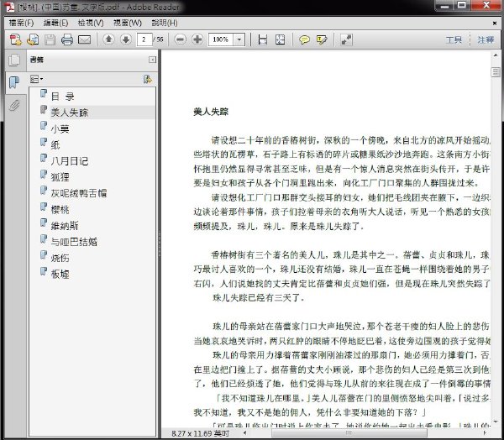
Task: Collapse the bookmarks panel header button
Action: click(x=152, y=60)
